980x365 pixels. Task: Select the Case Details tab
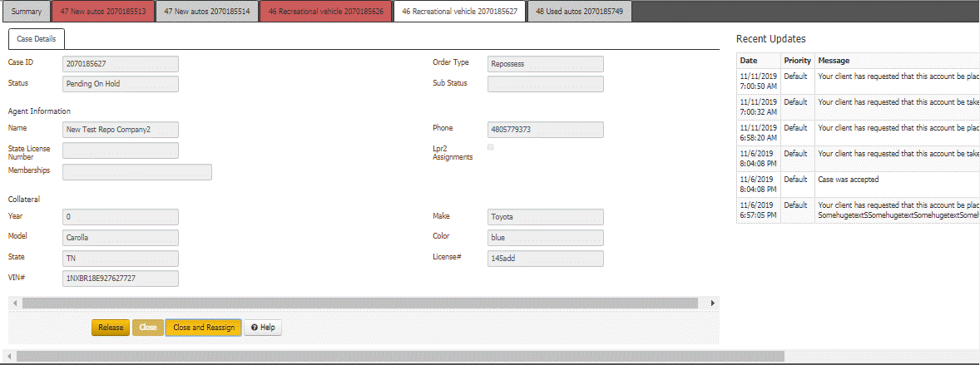point(37,39)
